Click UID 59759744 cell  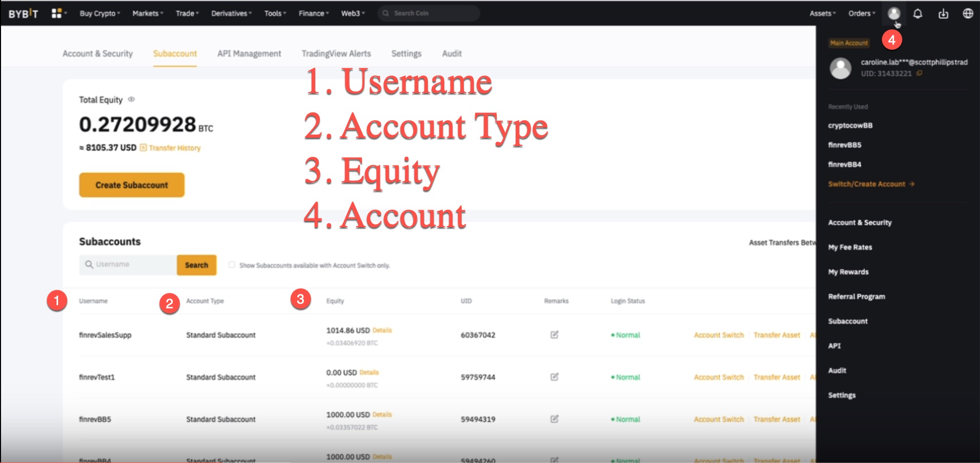pos(478,377)
